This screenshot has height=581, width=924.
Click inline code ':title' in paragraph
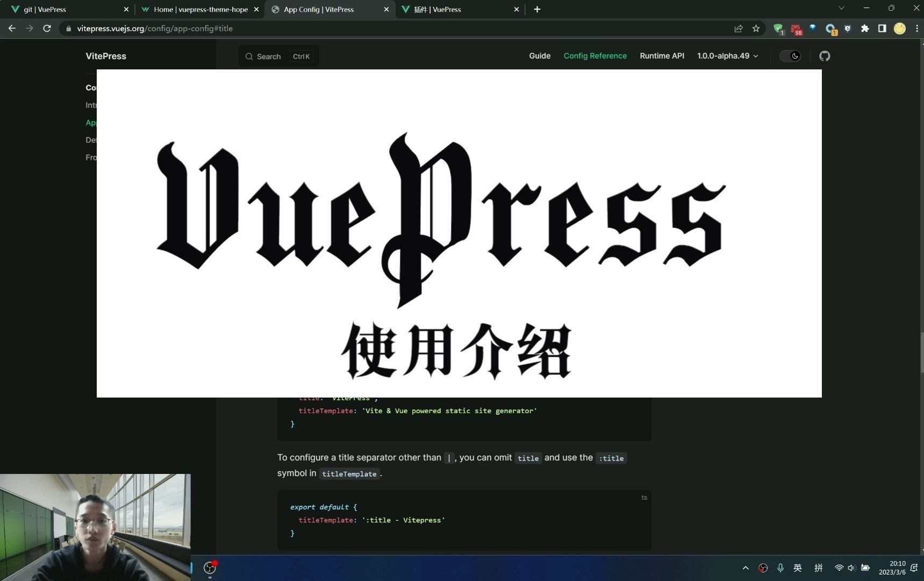611,458
